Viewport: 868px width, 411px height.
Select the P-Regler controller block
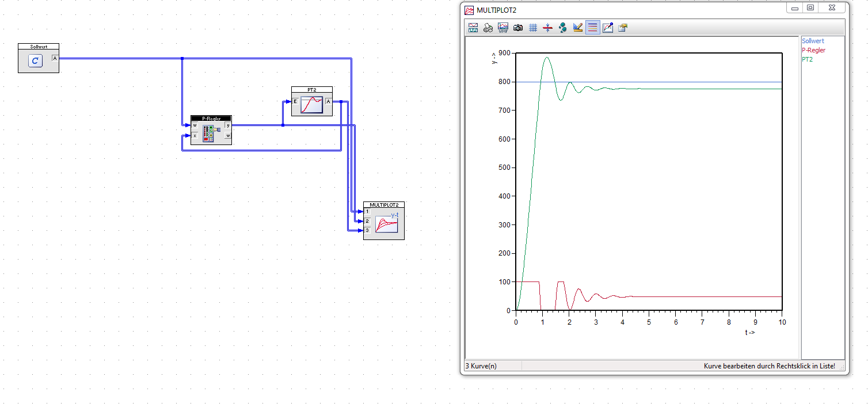211,132
